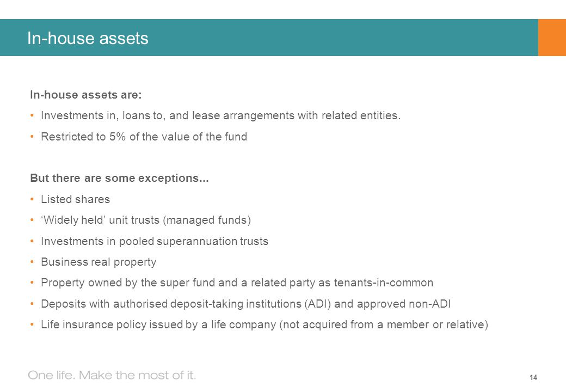This screenshot has width=566, height=392.
Task: Click the 'In-house assets' slide title
Action: point(88,38)
